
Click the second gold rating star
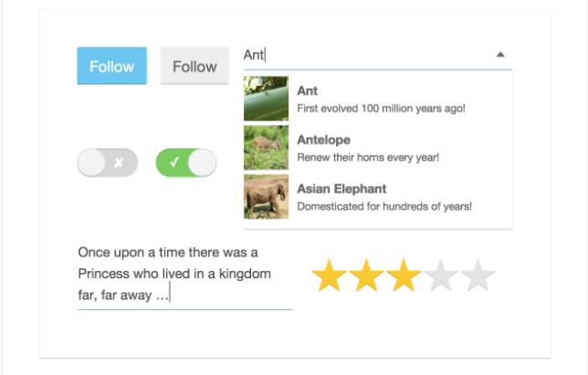coord(366,276)
